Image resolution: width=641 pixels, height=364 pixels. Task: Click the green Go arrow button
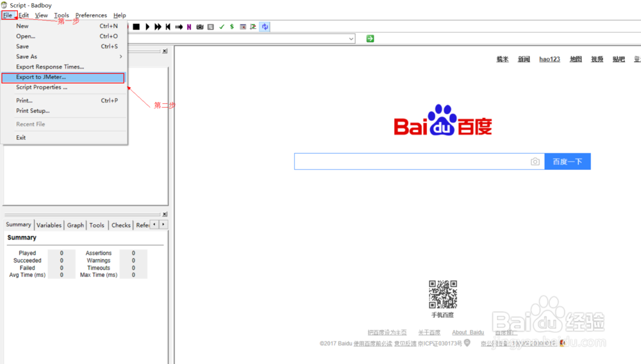point(370,38)
